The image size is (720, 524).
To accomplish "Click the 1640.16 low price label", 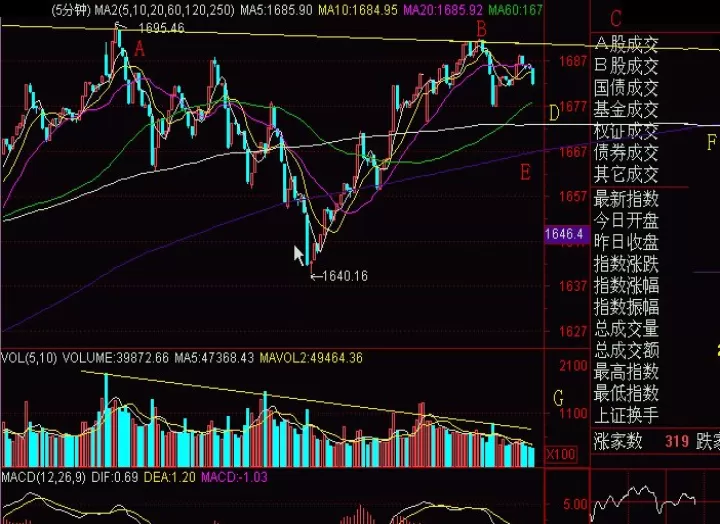I will (x=345, y=276).
